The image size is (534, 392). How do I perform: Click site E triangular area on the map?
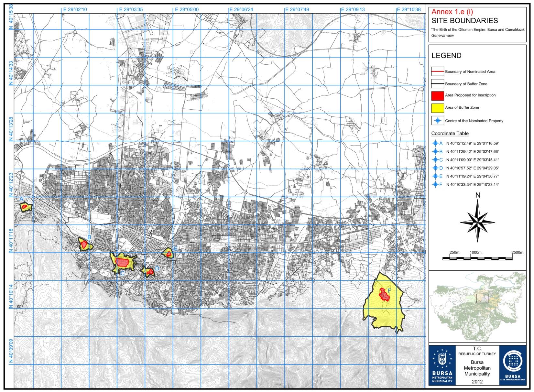point(168,253)
